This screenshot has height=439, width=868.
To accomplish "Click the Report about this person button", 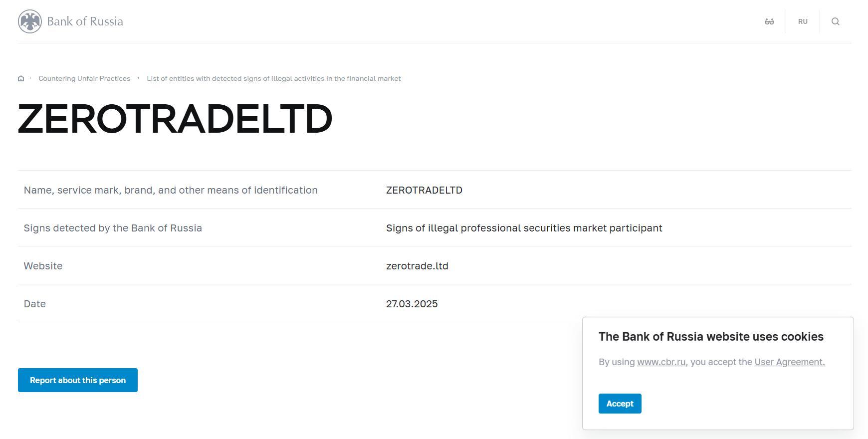I will point(78,380).
